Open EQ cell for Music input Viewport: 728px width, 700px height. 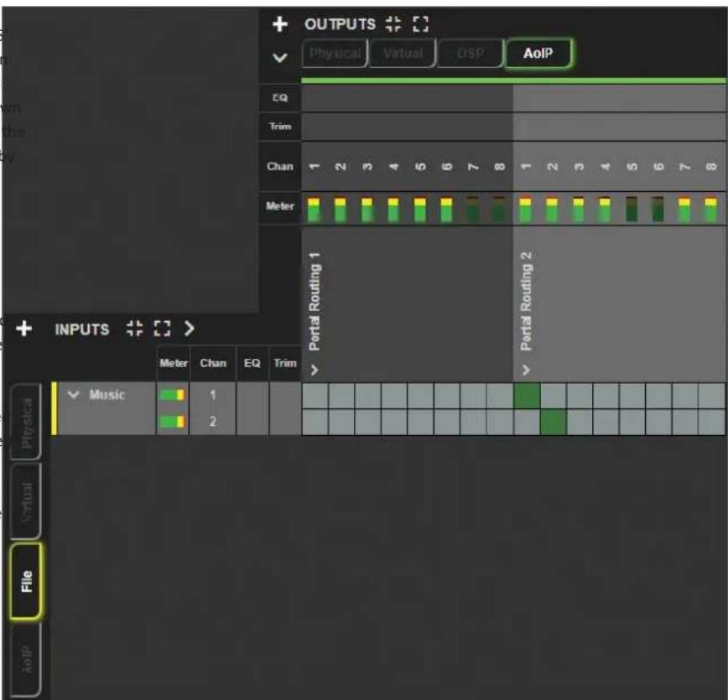[x=252, y=408]
